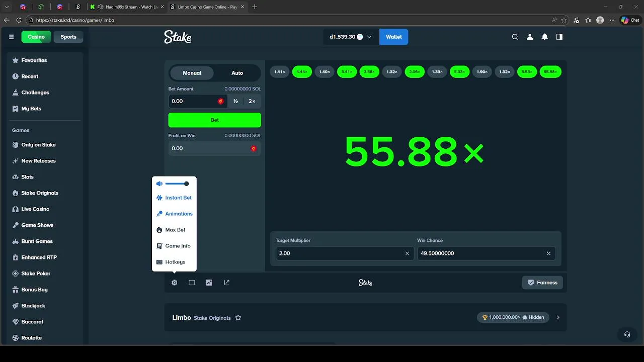Image resolution: width=644 pixels, height=362 pixels.
Task: Toggle Animations in the settings popup
Action: (175, 214)
